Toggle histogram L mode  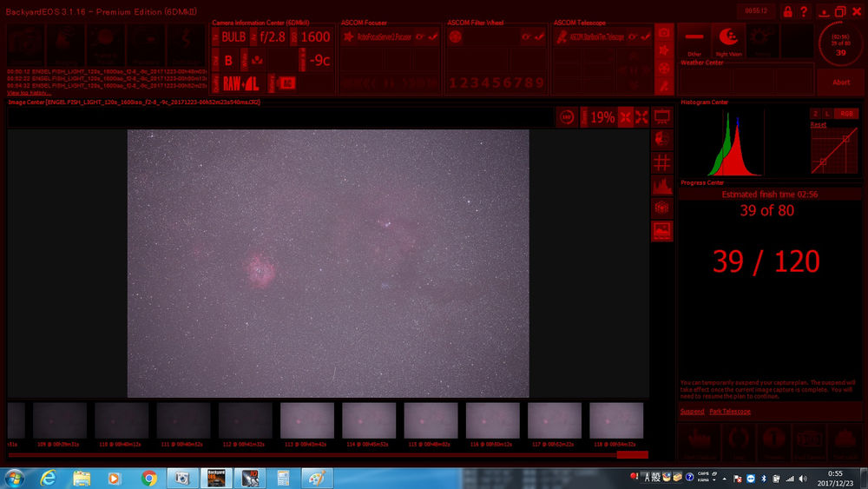(827, 114)
